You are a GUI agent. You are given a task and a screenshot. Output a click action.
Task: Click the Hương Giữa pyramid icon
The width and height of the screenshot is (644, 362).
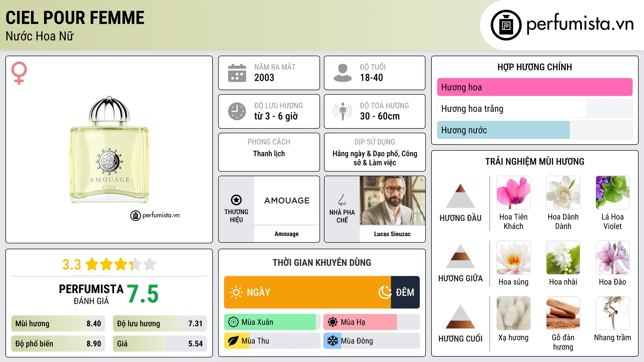460,256
